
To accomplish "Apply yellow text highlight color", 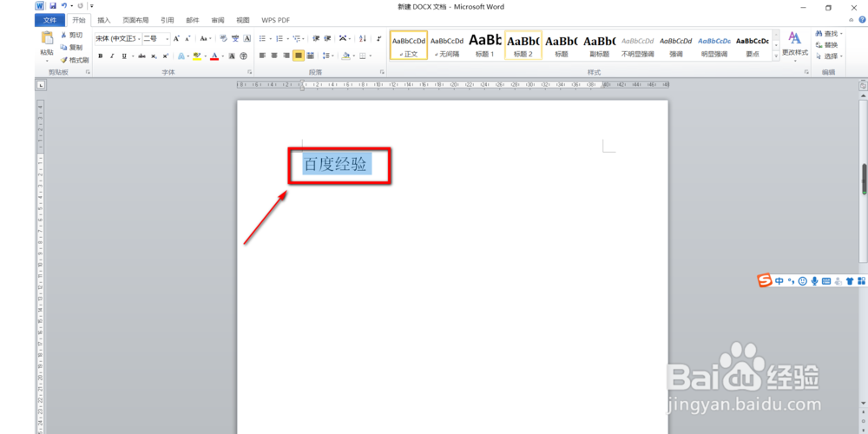I will tap(197, 56).
